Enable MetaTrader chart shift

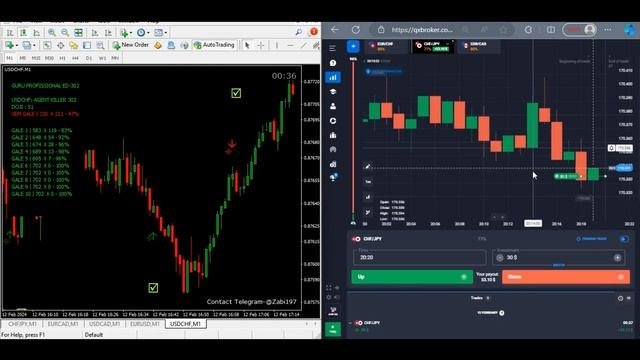(x=108, y=32)
